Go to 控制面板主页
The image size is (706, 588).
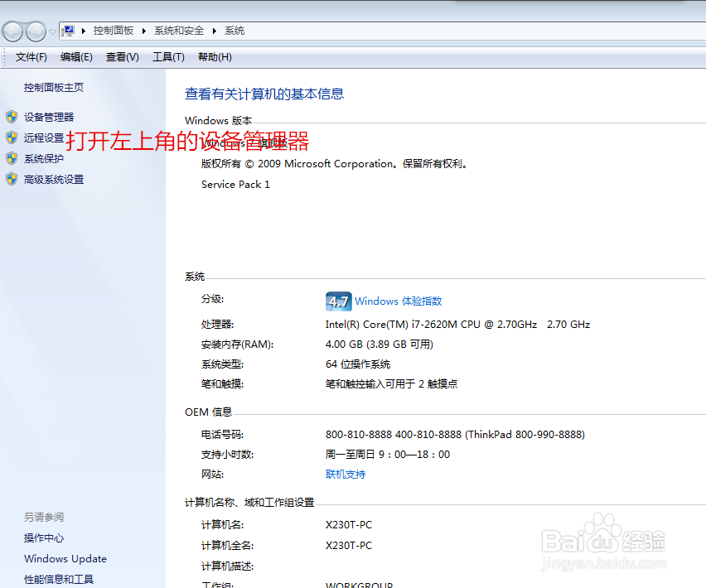tap(54, 87)
